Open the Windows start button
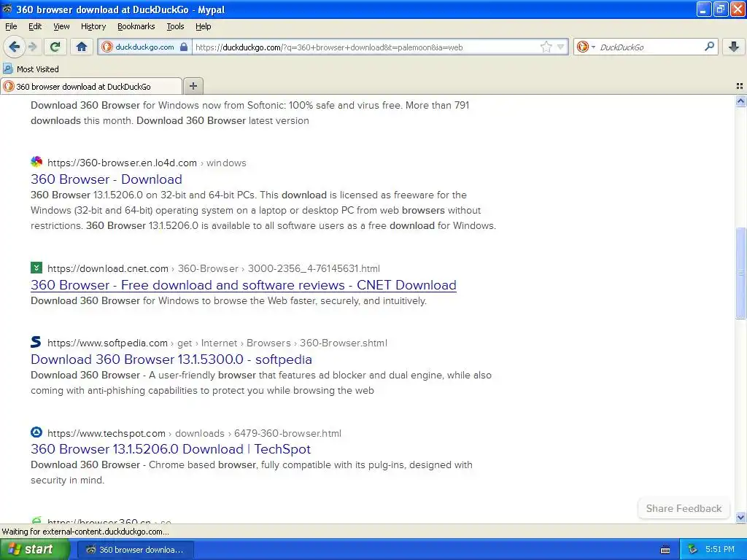747x560 pixels. pyautogui.click(x=34, y=550)
